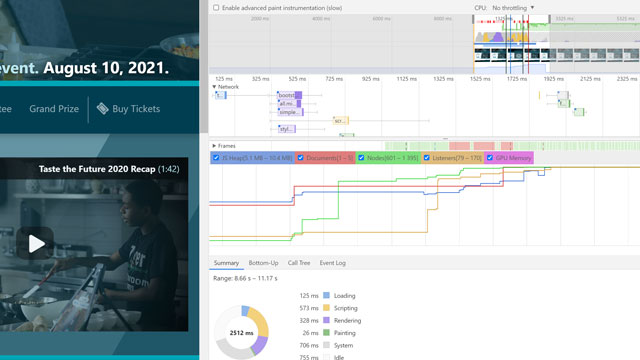640x360 pixels.
Task: Open the Event Log tab
Action: click(x=332, y=263)
